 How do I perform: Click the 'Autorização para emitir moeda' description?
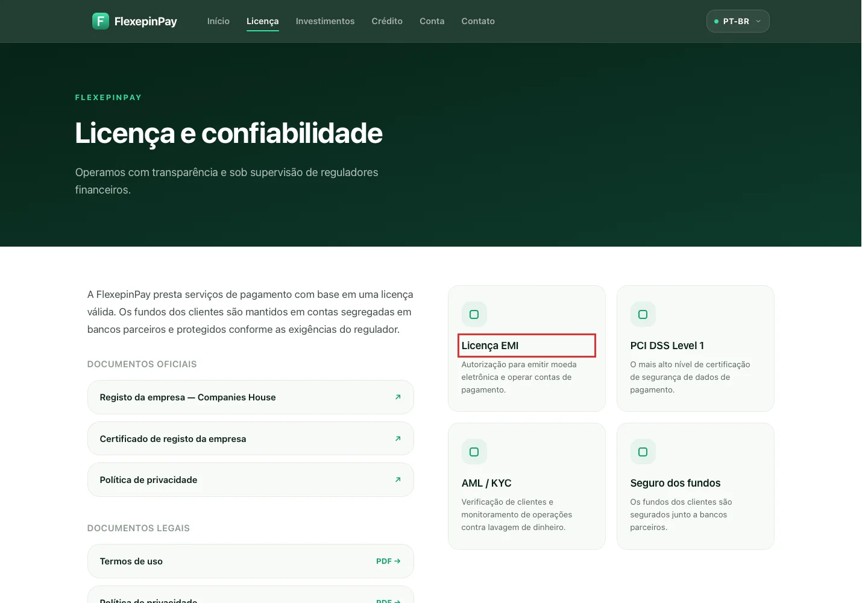click(519, 377)
